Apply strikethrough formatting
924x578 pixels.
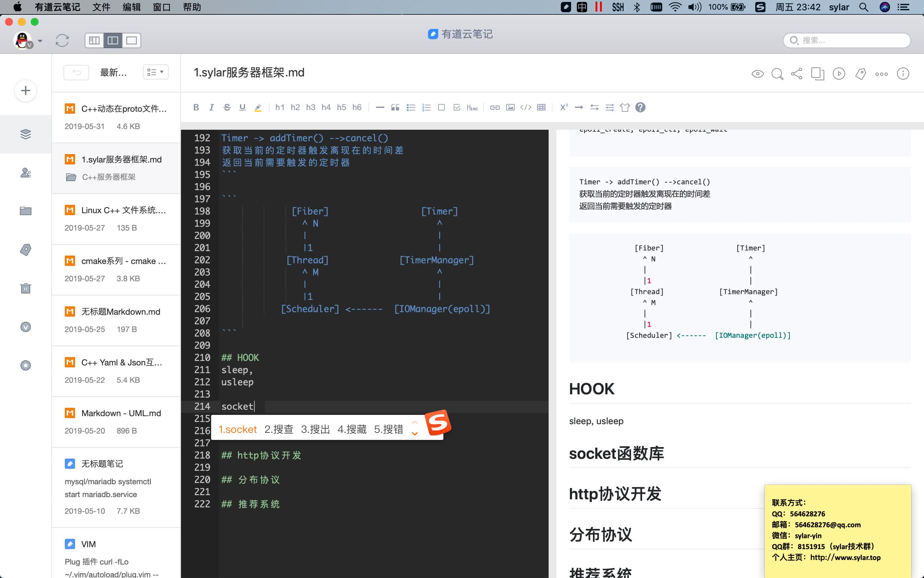pos(227,108)
